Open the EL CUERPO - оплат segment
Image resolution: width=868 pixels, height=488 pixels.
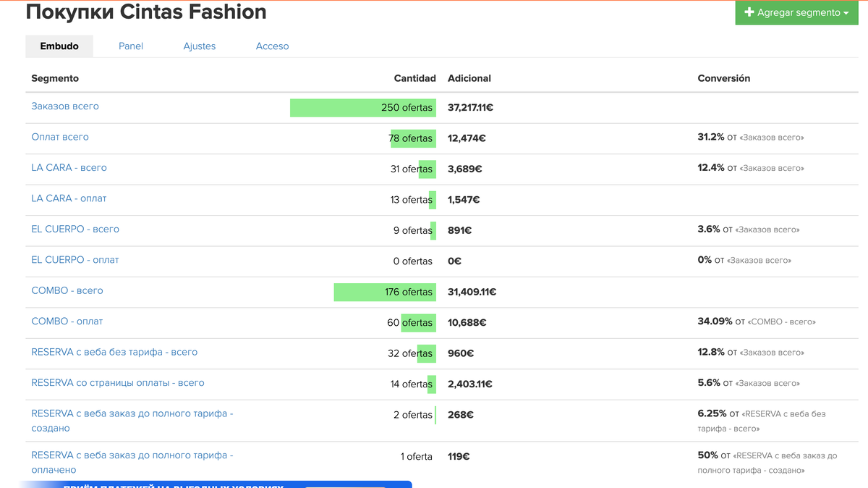click(75, 260)
